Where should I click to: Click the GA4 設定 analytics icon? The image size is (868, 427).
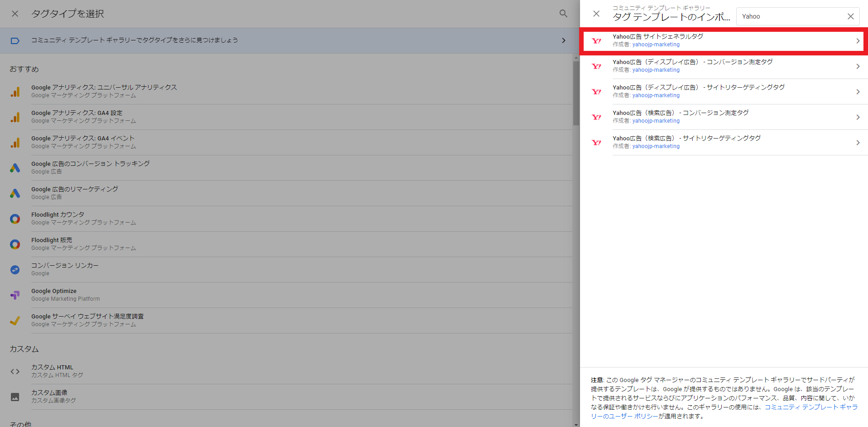coord(15,117)
